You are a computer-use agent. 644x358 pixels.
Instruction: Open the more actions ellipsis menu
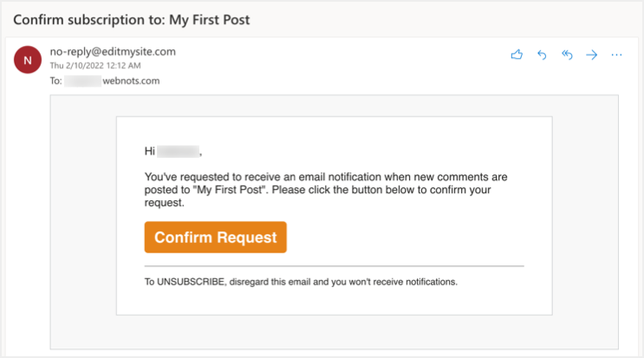pos(617,55)
